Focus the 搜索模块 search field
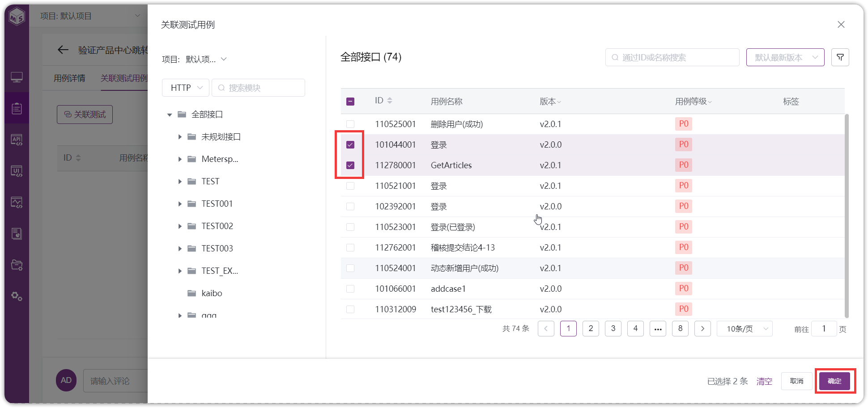The width and height of the screenshot is (868, 408). coord(258,88)
